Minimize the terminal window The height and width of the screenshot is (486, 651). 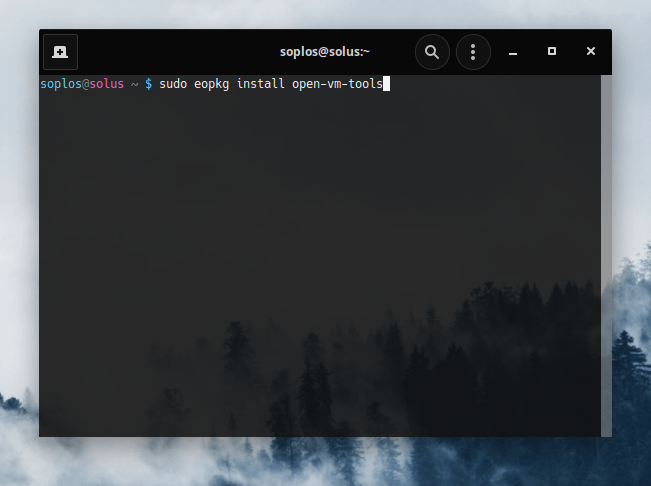(513, 52)
